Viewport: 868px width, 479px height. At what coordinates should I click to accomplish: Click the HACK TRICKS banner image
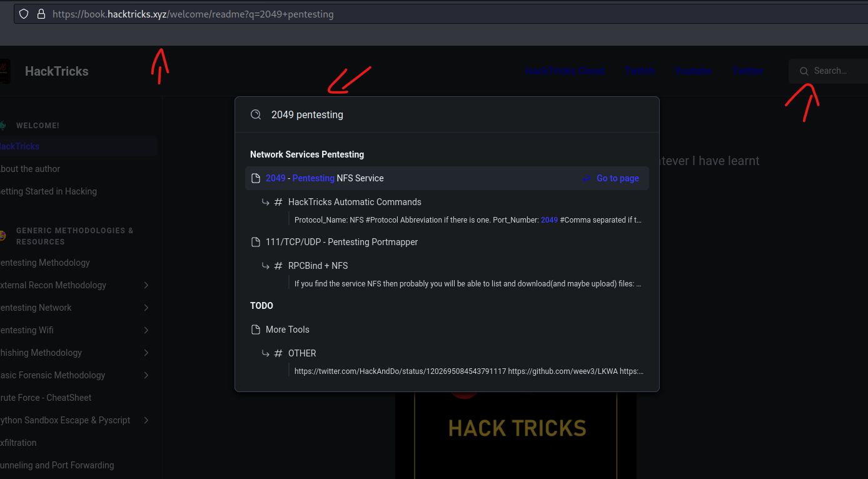(x=516, y=435)
